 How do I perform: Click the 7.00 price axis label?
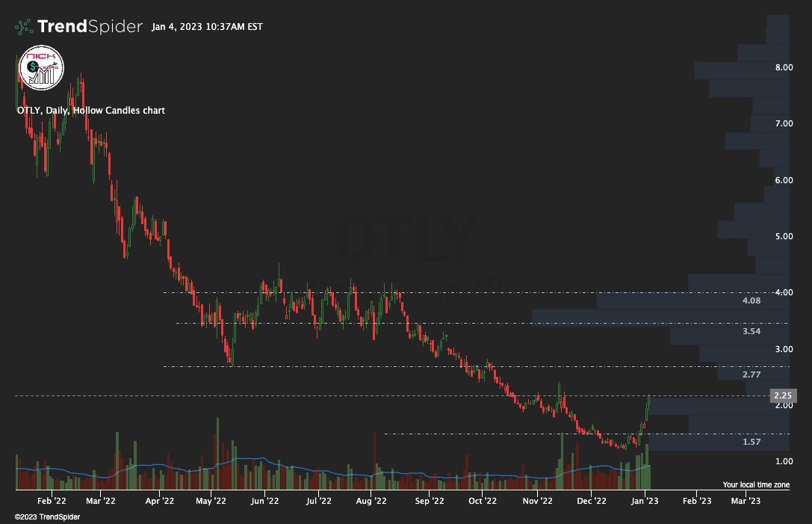click(784, 123)
